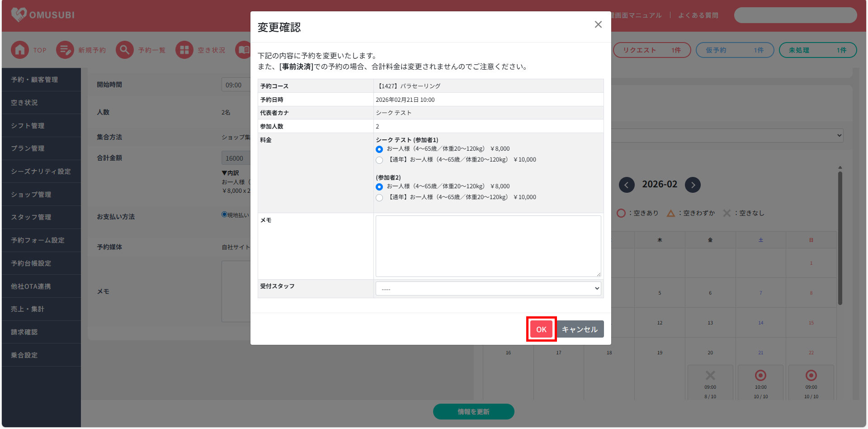Open the 空き状況 grid icon
This screenshot has height=429, width=868.
(x=184, y=50)
